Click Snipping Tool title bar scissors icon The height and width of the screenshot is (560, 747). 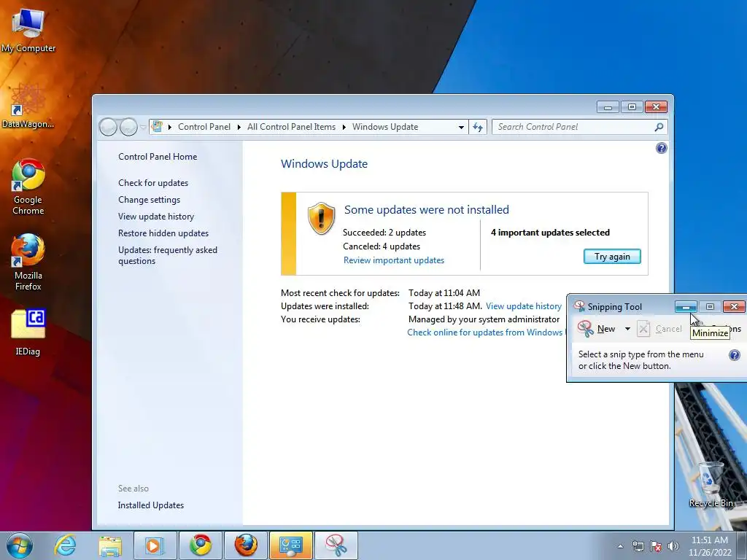579,306
